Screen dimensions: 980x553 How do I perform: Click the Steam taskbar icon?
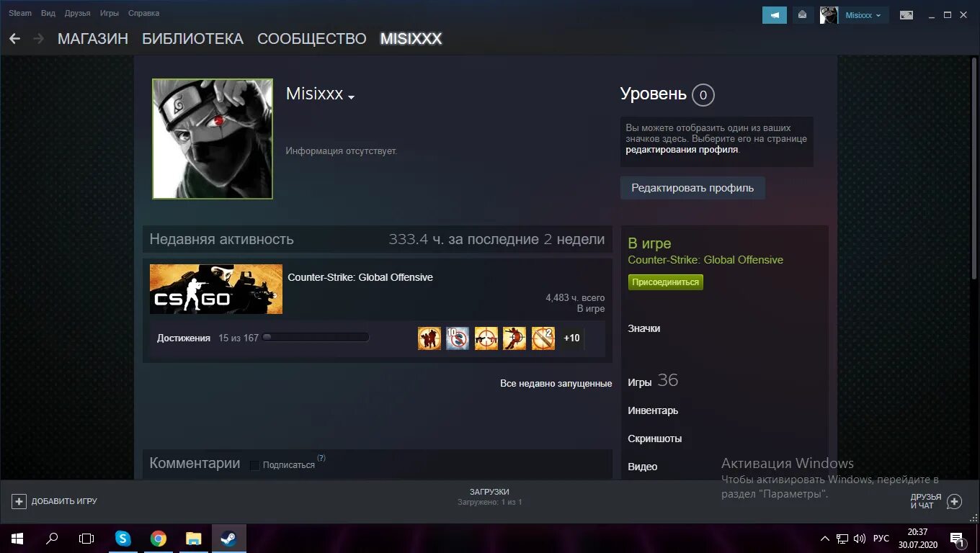tap(229, 539)
